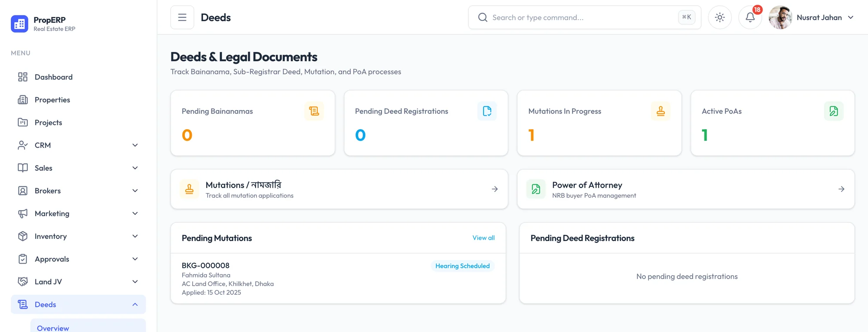This screenshot has height=332, width=868.
Task: Expand the Marketing submenu chevron
Action: pyautogui.click(x=135, y=213)
